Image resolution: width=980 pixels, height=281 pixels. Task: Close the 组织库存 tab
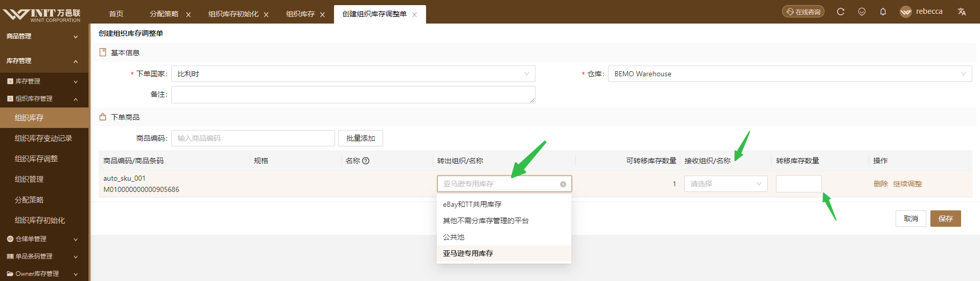tap(322, 15)
